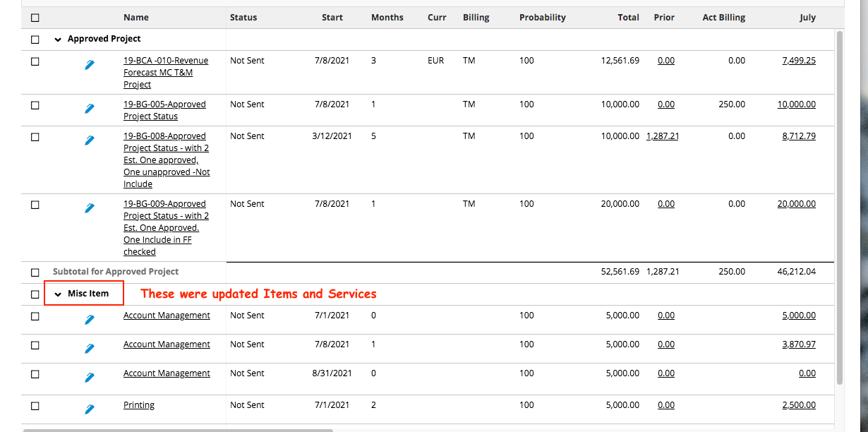
Task: Click July amount 2,500.00 for Printing
Action: pyautogui.click(x=799, y=405)
